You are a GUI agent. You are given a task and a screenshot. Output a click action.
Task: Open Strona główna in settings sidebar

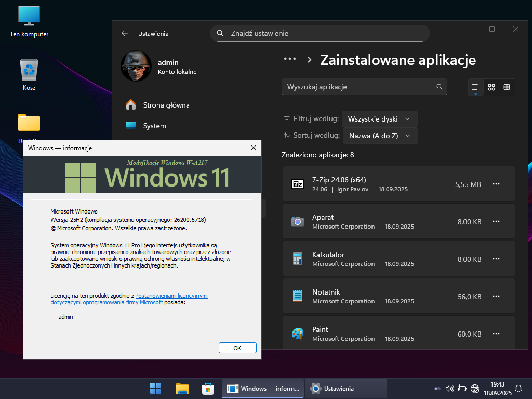click(166, 105)
